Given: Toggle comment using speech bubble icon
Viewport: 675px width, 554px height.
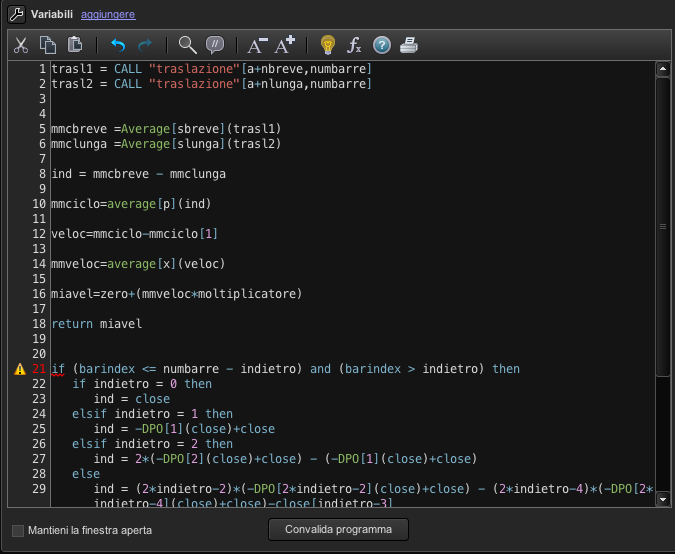Looking at the screenshot, I should point(214,45).
